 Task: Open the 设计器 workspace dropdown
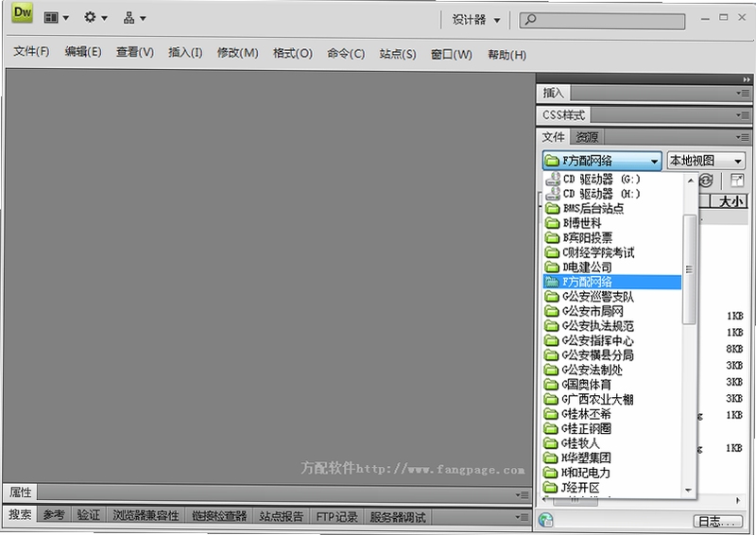(x=475, y=20)
